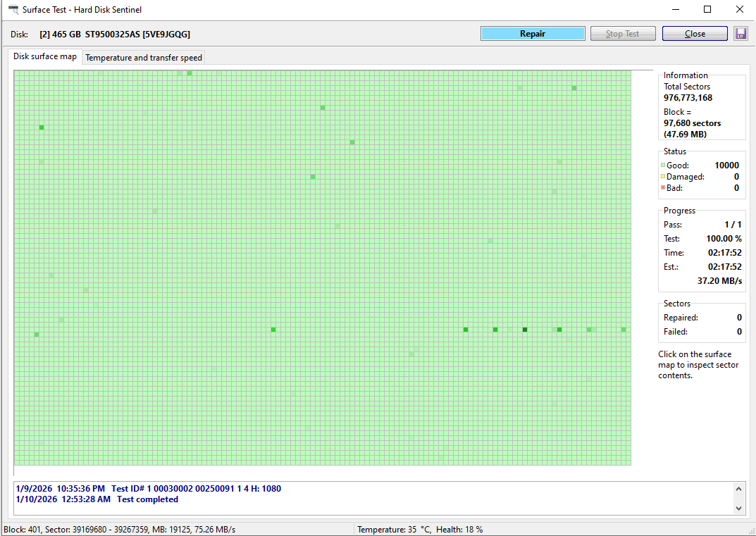Click the Hard Disk Sentinel title bar icon

tap(13, 10)
